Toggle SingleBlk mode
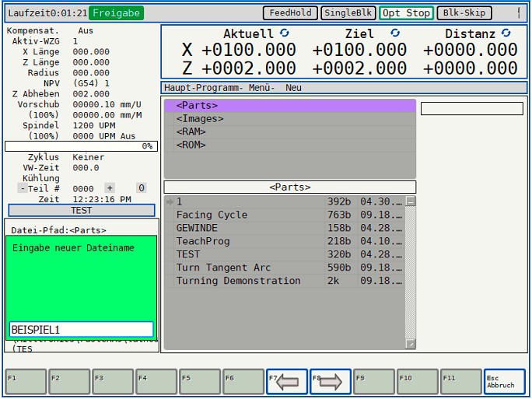Viewport: 532px width, 399px height. point(348,13)
